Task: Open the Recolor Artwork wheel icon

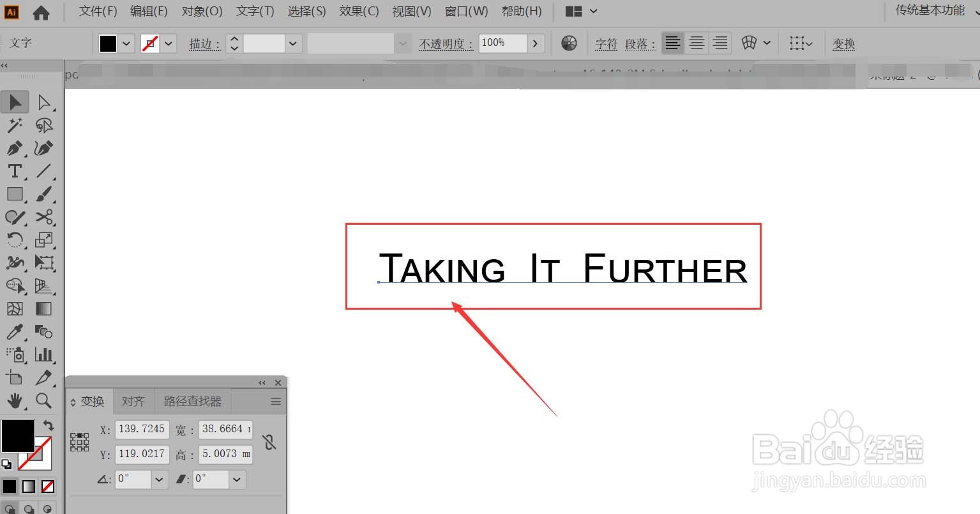Action: click(569, 43)
